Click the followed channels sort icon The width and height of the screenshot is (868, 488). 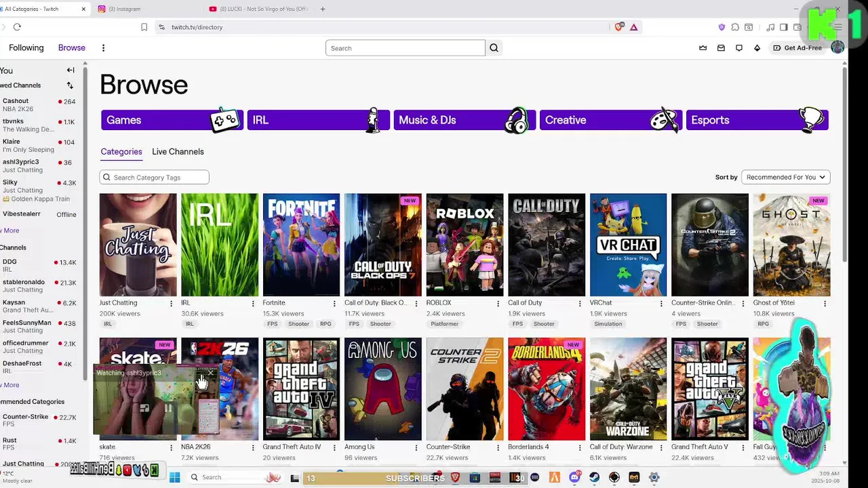pos(70,85)
